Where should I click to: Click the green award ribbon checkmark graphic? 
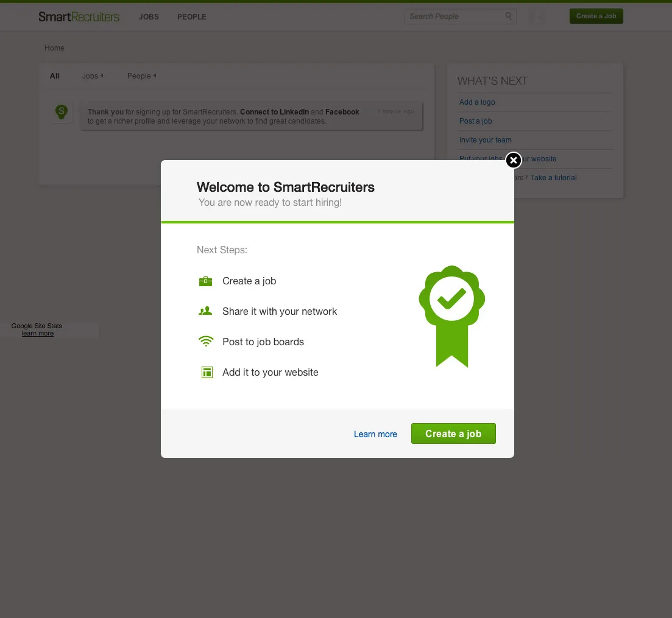(x=451, y=317)
